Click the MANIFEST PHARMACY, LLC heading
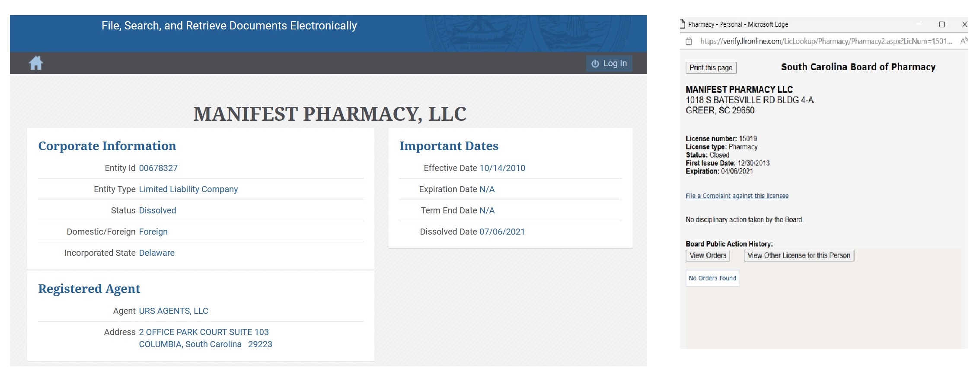This screenshot has width=980, height=377. click(330, 114)
